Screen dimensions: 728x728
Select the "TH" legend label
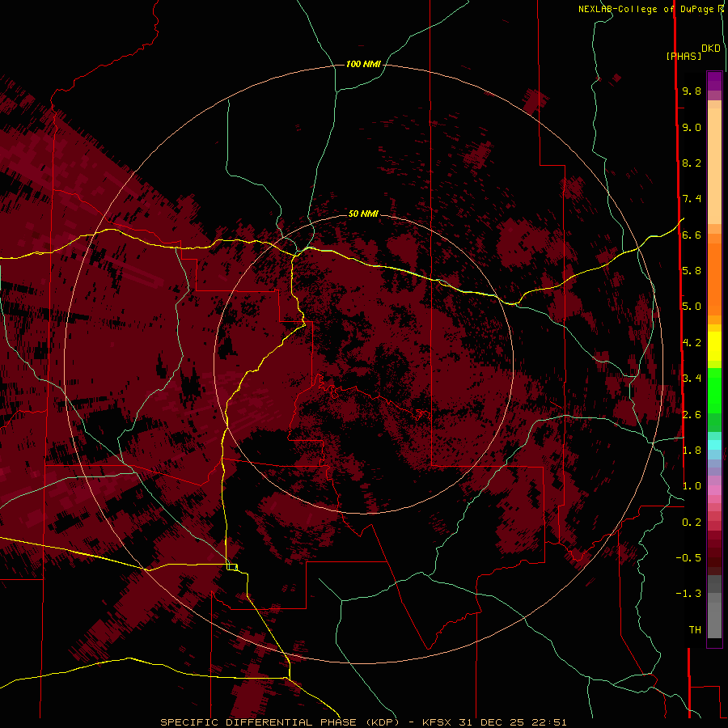[x=695, y=630]
